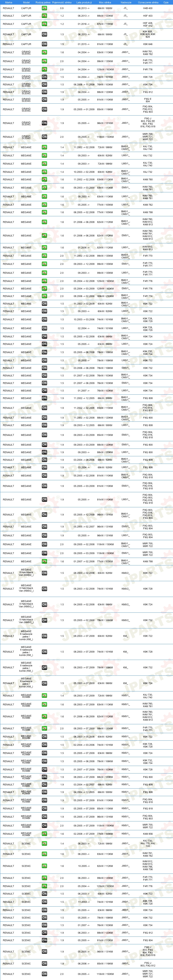Click the 169kW / 230KM power cell

click(x=105, y=296)
